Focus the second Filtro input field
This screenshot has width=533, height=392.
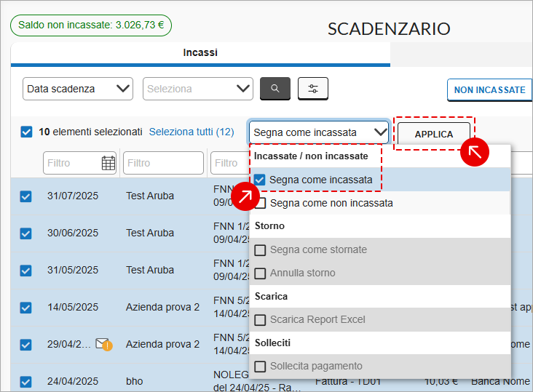click(163, 163)
